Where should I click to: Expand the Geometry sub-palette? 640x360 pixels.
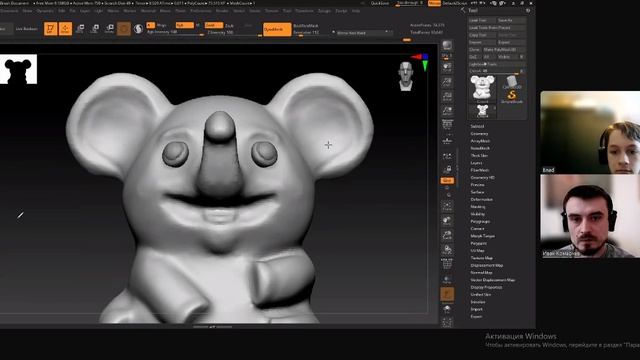pos(479,134)
